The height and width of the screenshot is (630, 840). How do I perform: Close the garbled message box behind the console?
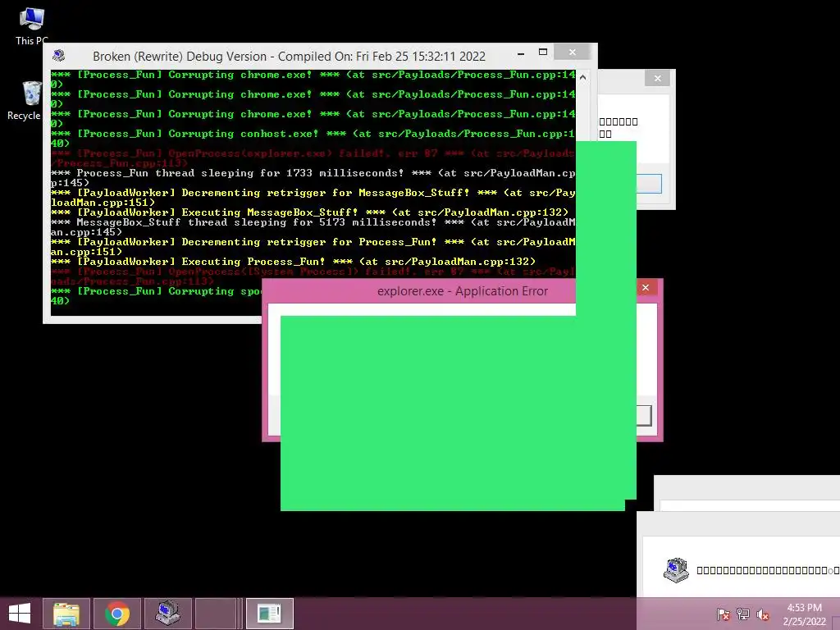coord(657,78)
